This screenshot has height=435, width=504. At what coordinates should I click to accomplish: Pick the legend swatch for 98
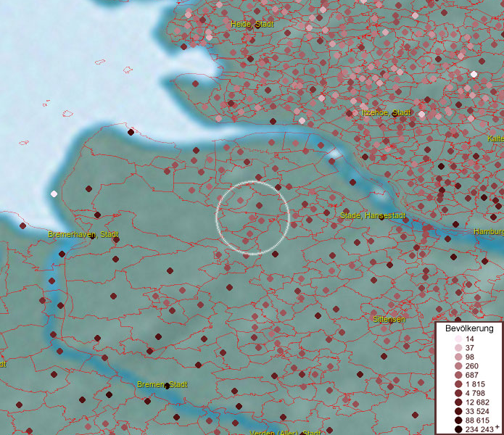[458, 357]
